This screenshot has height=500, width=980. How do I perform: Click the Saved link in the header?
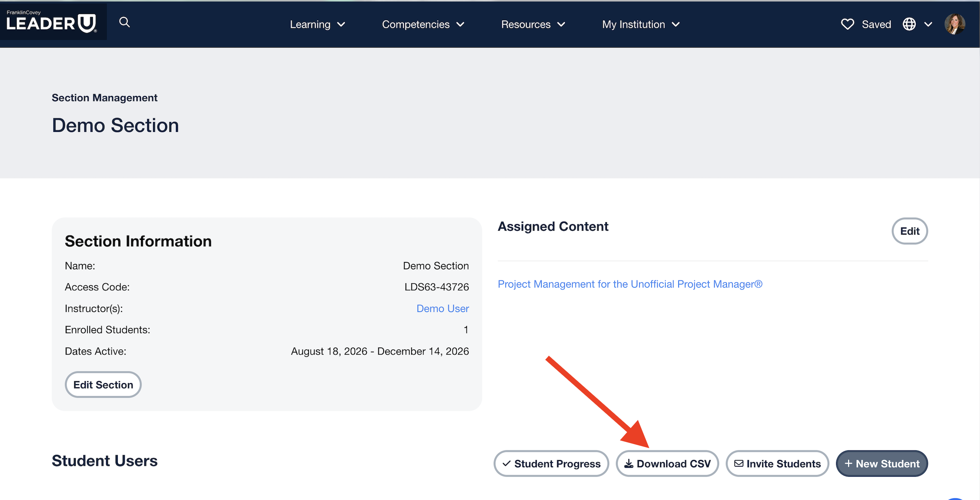coord(876,24)
